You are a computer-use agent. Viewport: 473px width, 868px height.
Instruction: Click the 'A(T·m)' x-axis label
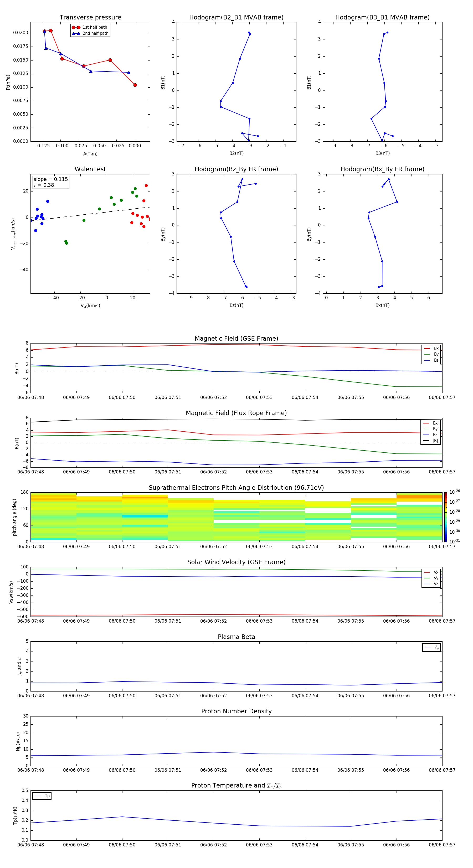click(90, 154)
